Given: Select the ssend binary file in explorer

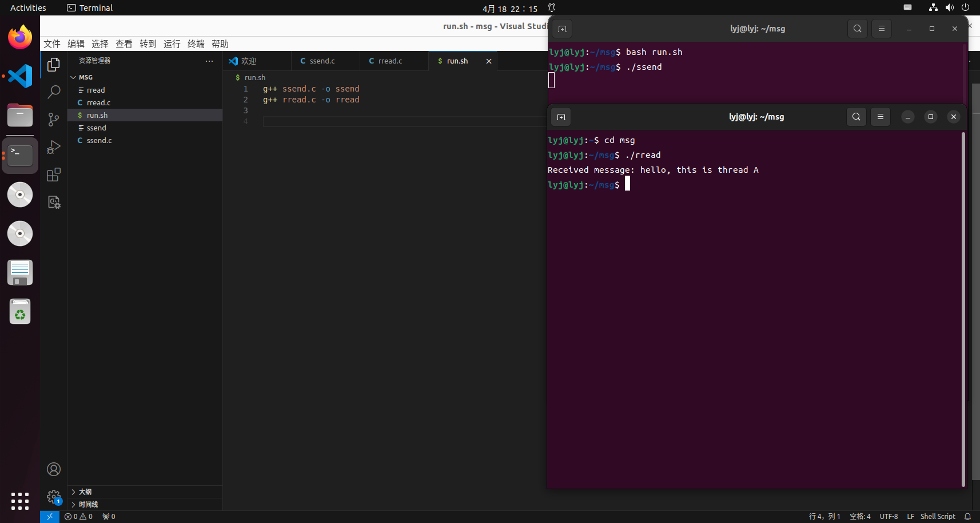Looking at the screenshot, I should (145, 128).
